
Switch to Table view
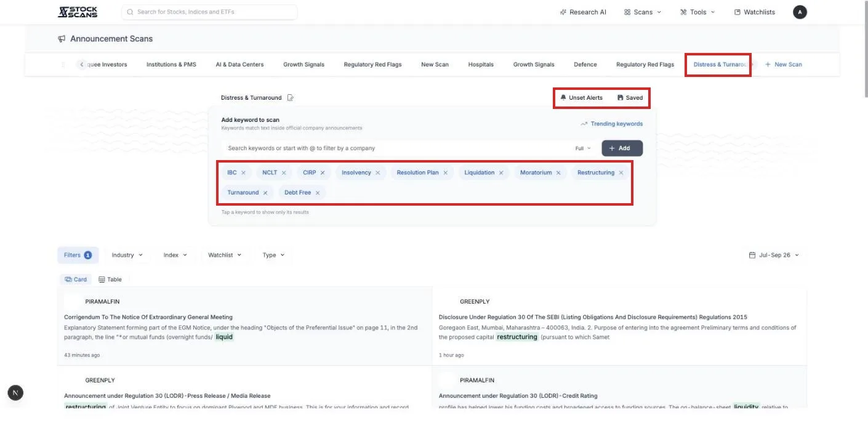(x=110, y=280)
